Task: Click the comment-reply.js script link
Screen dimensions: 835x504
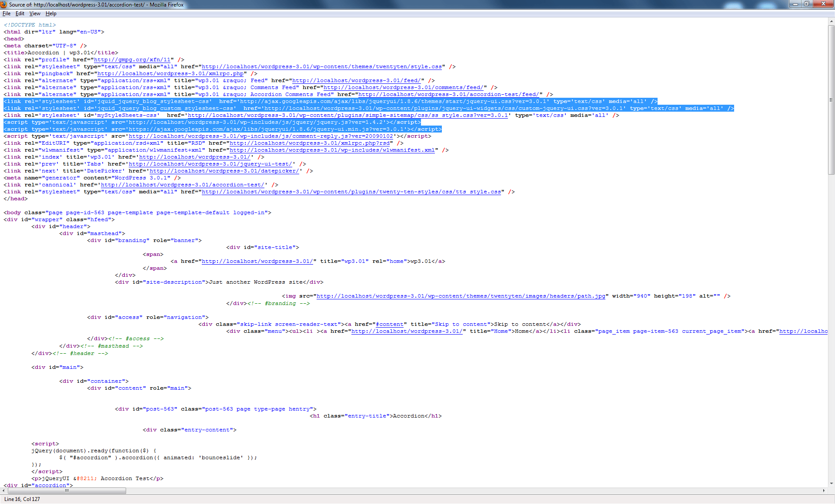Action: pos(261,136)
